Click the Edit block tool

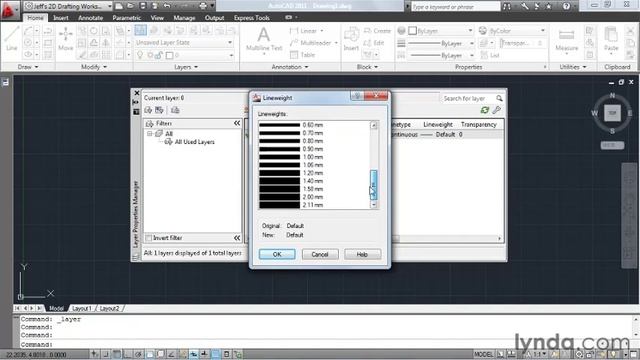pyautogui.click(x=374, y=42)
